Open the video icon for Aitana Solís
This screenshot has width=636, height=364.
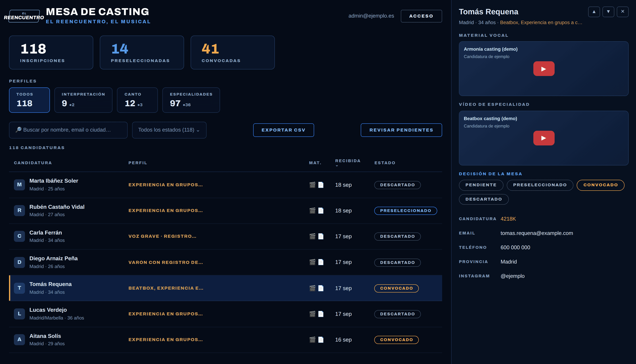click(312, 339)
